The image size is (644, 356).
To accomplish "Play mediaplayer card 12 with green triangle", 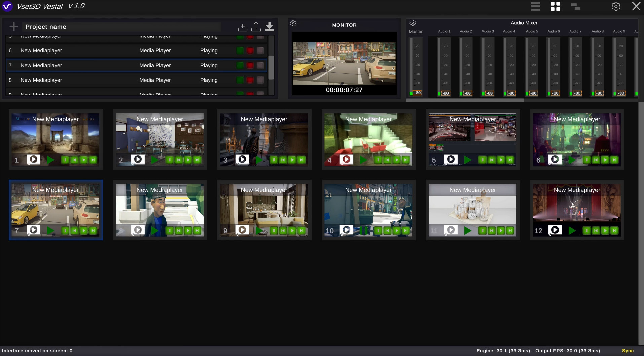I will tap(572, 230).
